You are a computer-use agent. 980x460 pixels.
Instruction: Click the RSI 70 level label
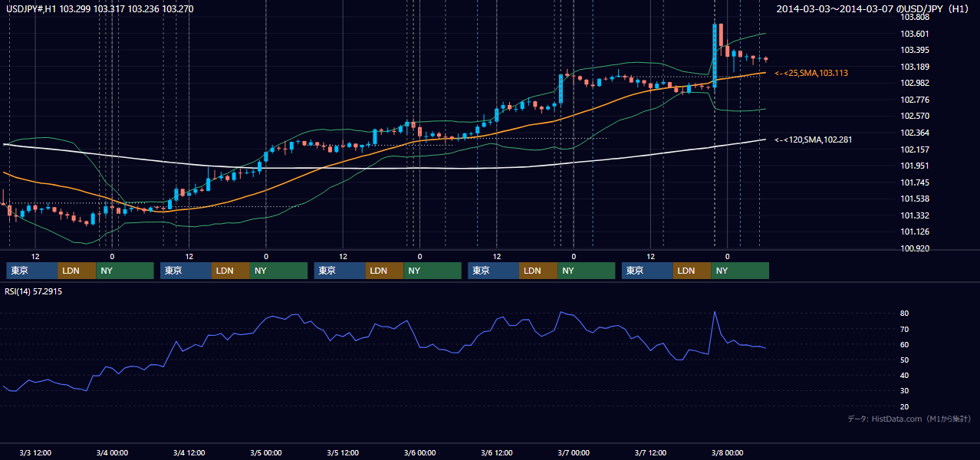click(x=904, y=329)
